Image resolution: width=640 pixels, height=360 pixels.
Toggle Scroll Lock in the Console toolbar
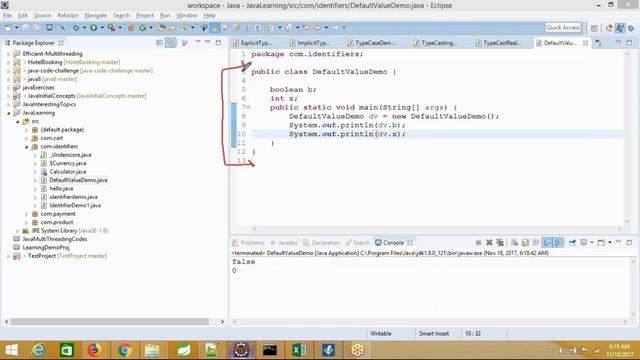tap(525, 242)
